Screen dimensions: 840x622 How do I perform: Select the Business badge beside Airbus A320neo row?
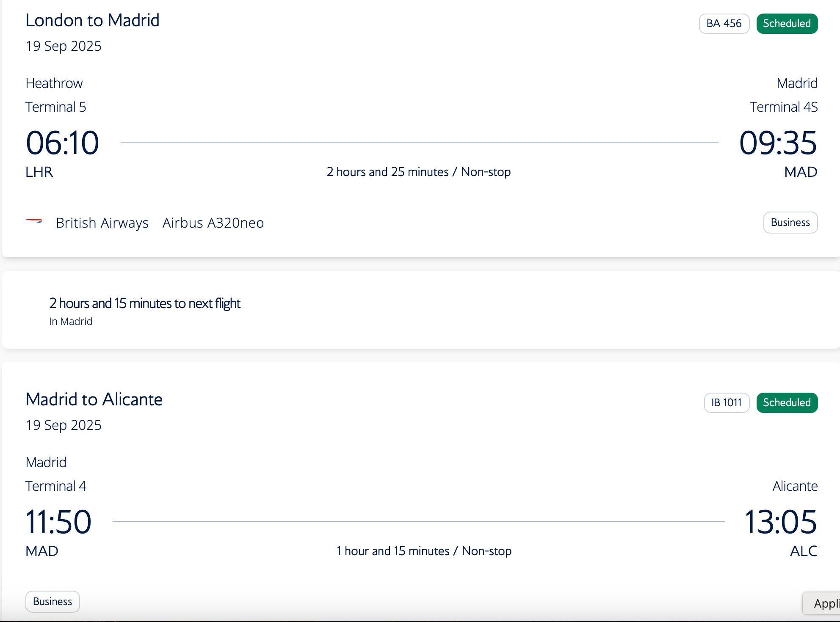790,223
